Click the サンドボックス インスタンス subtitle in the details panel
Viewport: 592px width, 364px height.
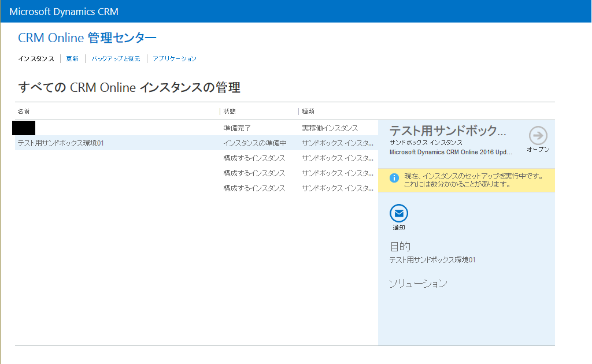click(426, 143)
